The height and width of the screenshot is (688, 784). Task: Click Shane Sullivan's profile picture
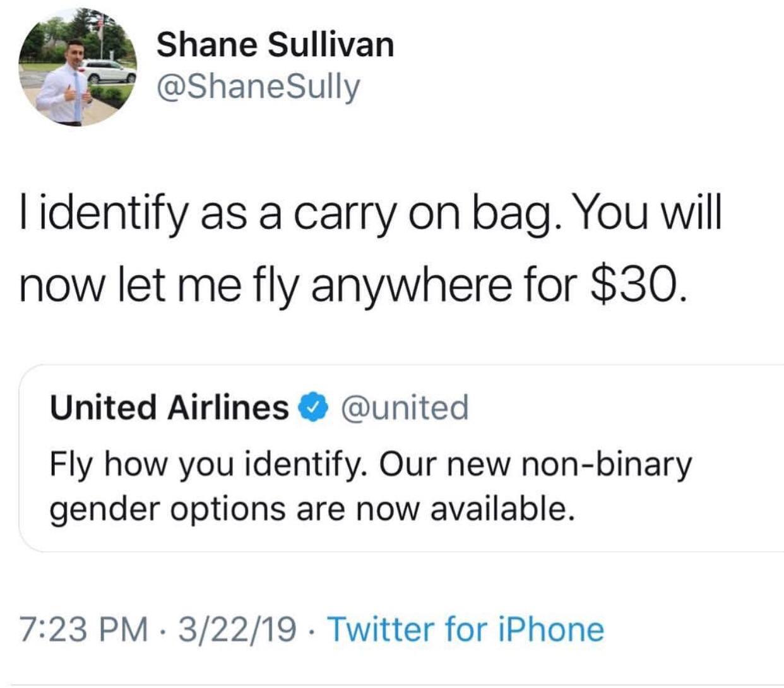78,68
